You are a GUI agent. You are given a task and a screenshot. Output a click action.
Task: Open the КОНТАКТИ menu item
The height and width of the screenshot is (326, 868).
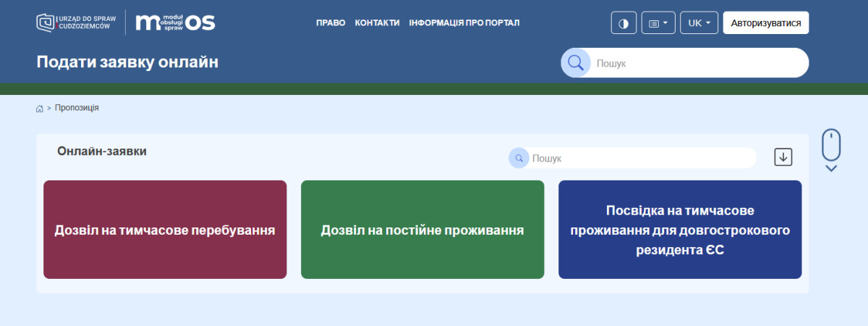377,22
